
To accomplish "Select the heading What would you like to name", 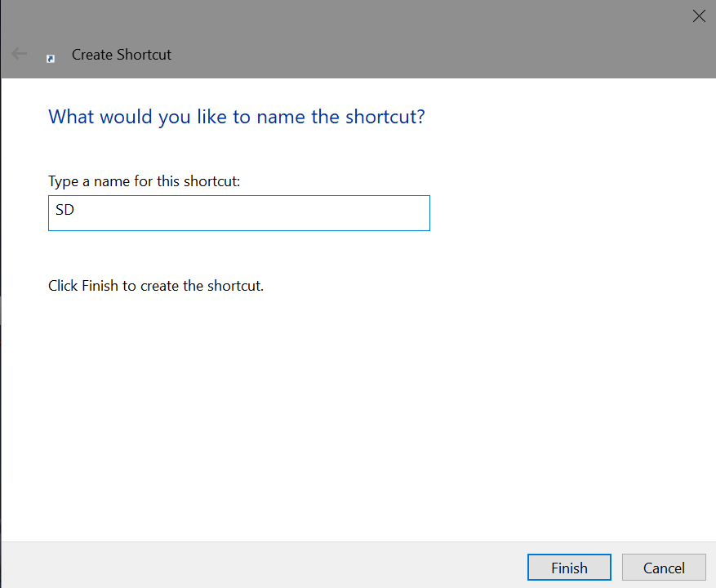I will 237,117.
